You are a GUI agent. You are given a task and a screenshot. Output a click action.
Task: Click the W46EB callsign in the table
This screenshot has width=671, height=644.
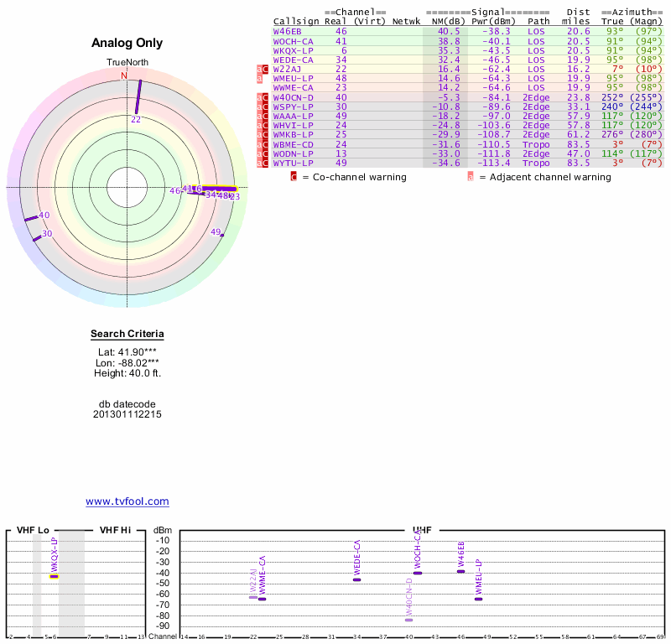pyautogui.click(x=287, y=31)
